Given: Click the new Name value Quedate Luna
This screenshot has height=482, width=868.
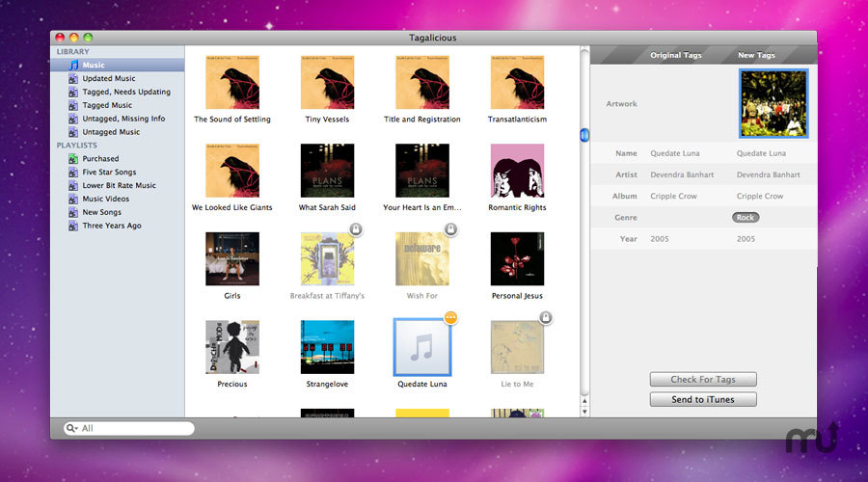Looking at the screenshot, I should pos(761,153).
